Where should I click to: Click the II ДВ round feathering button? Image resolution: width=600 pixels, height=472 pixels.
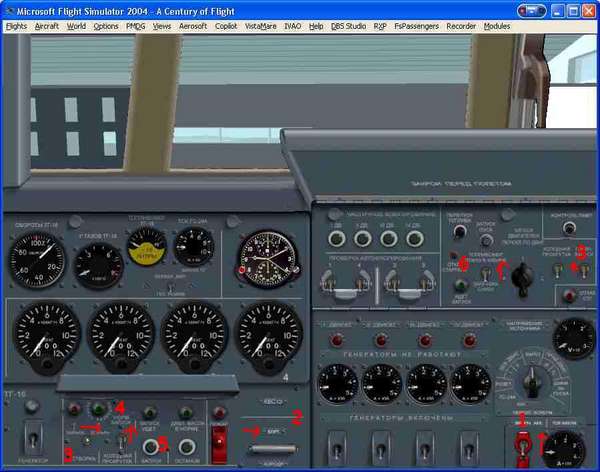point(362,239)
